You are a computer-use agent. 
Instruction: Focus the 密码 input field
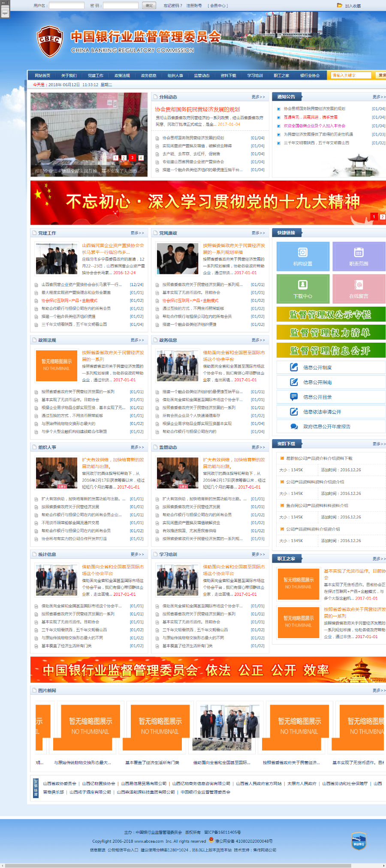click(x=121, y=6)
